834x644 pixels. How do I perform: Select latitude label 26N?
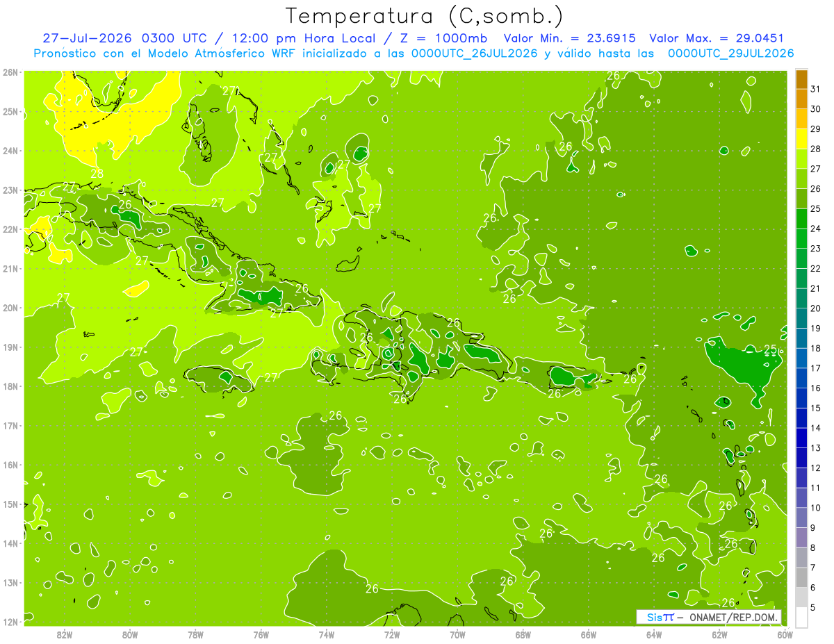tap(10, 72)
